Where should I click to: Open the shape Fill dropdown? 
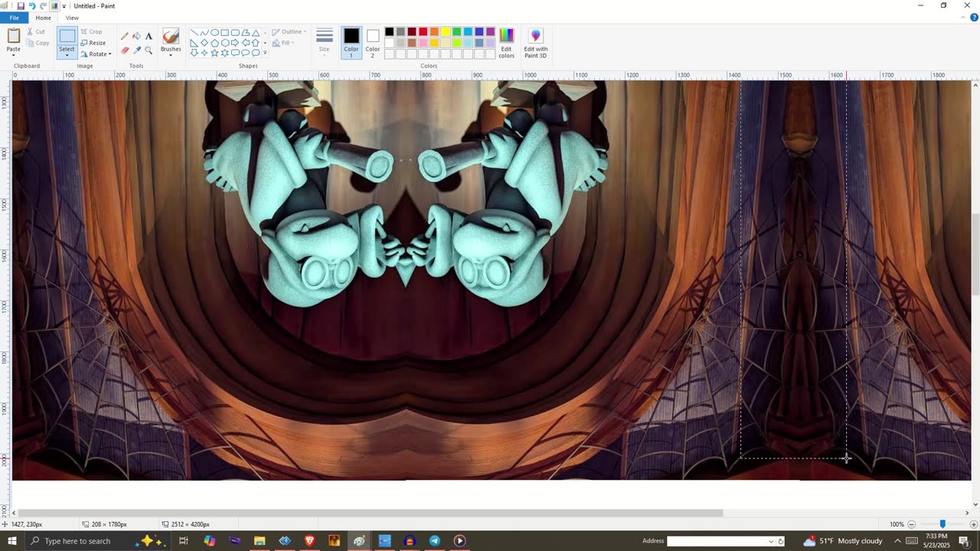click(x=284, y=43)
